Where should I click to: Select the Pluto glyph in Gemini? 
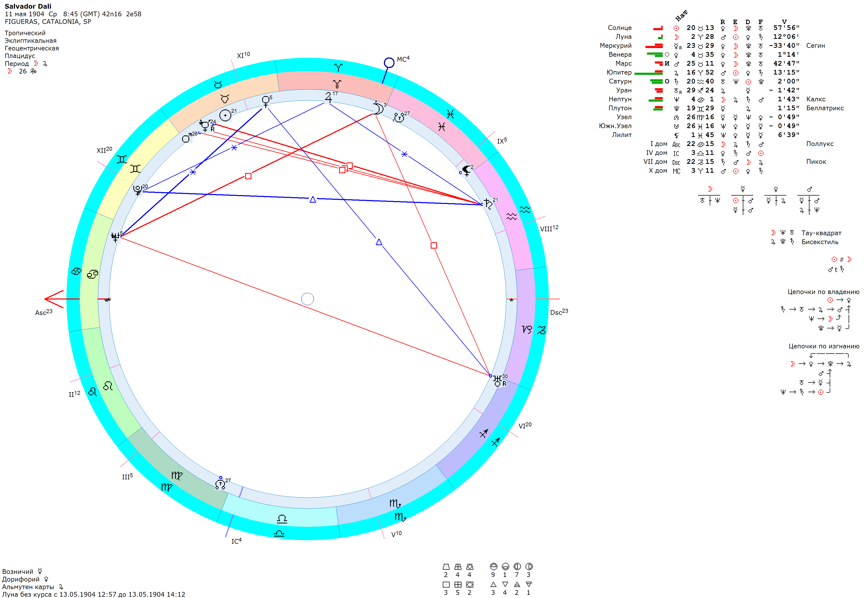[x=138, y=190]
